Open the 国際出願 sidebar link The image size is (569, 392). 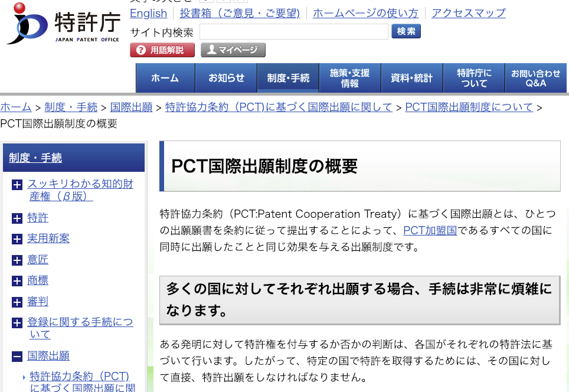(48, 356)
